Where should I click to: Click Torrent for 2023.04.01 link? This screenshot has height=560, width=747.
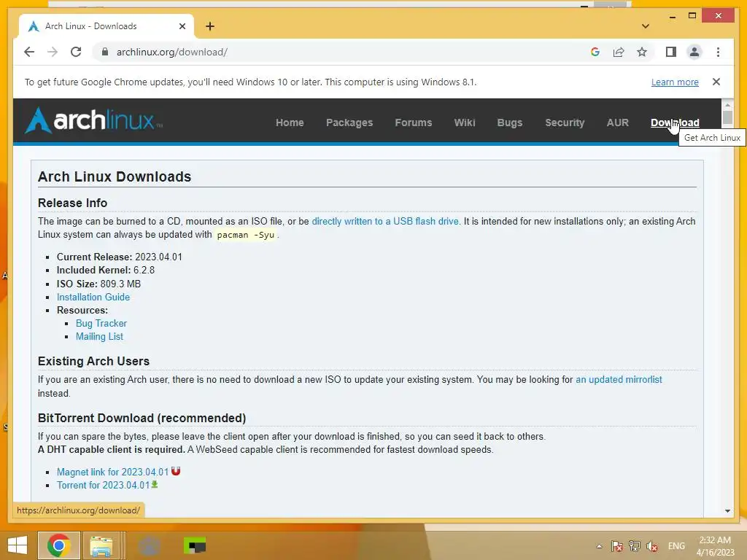click(x=103, y=485)
